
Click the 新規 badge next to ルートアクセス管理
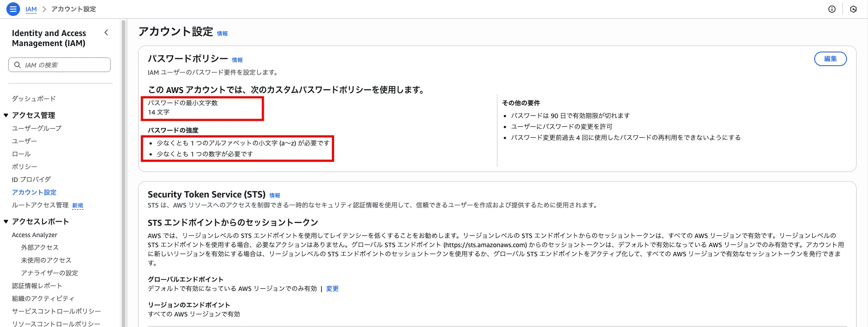coord(77,206)
